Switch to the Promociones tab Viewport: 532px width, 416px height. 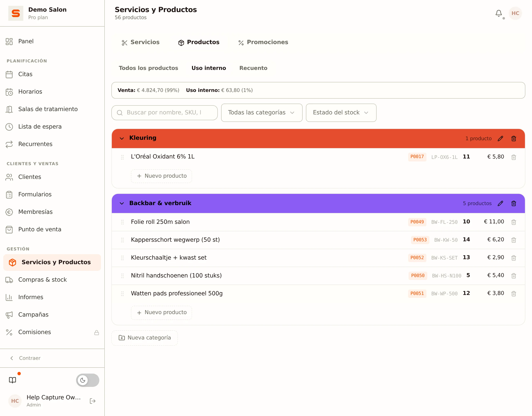tap(263, 42)
